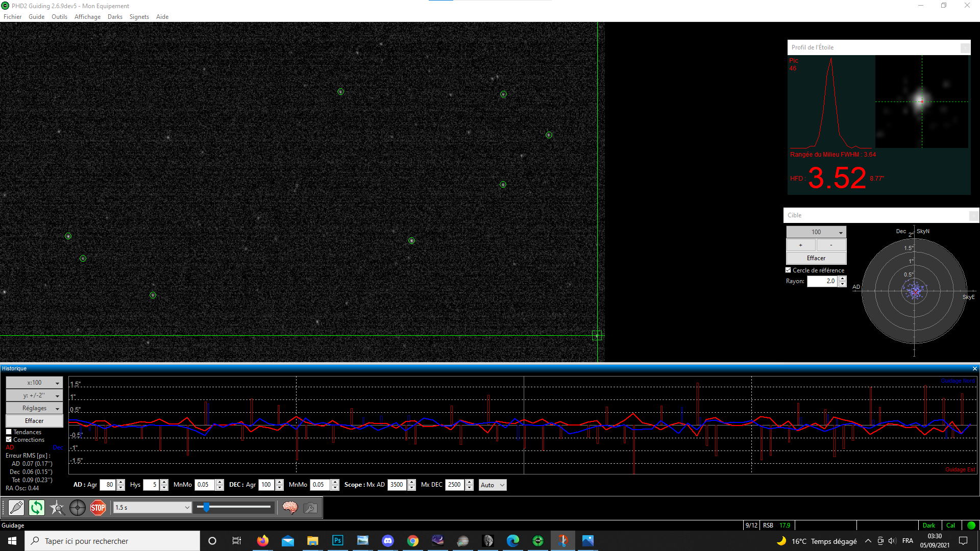Image resolution: width=980 pixels, height=551 pixels.
Task: Toggle the Tendances checkbox
Action: click(9, 432)
